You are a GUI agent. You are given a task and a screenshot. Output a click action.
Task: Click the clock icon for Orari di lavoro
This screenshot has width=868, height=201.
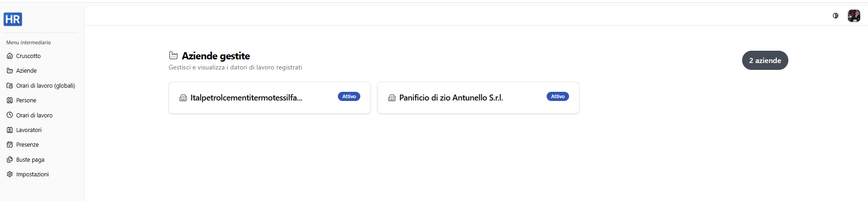click(x=10, y=115)
